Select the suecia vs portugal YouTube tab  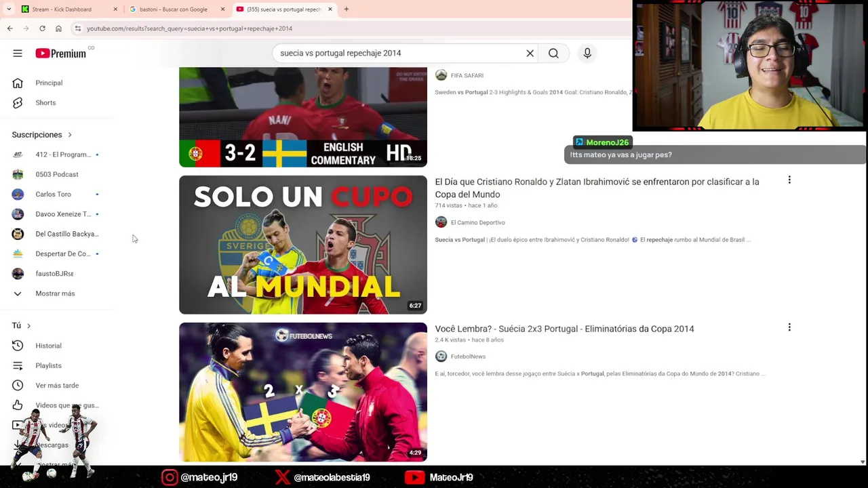283,9
